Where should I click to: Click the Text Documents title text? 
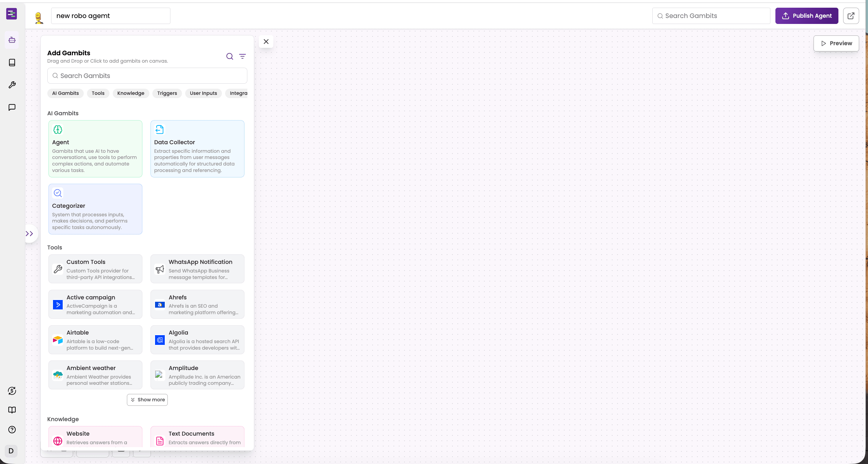(x=191, y=434)
